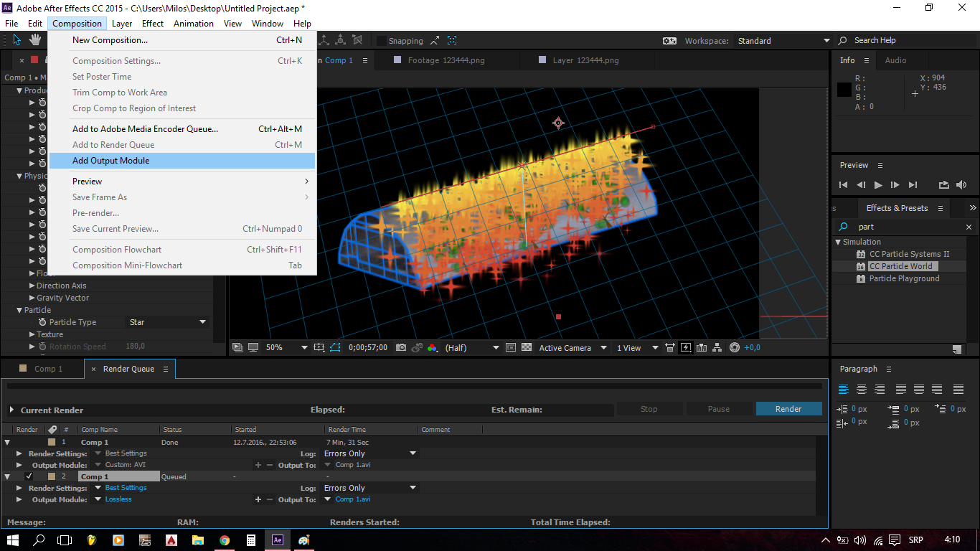
Task: Click the Timeline button in viewer footer
Action: pyautogui.click(x=702, y=347)
